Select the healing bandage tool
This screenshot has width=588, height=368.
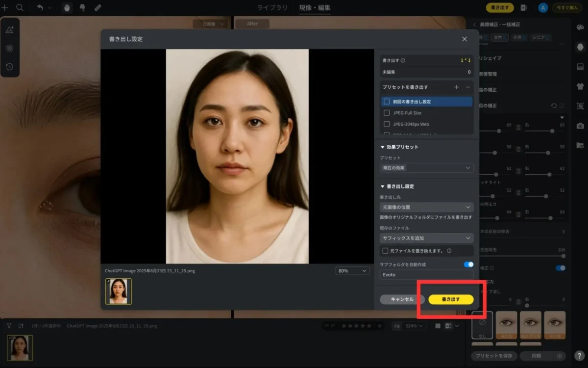pyautogui.click(x=98, y=8)
